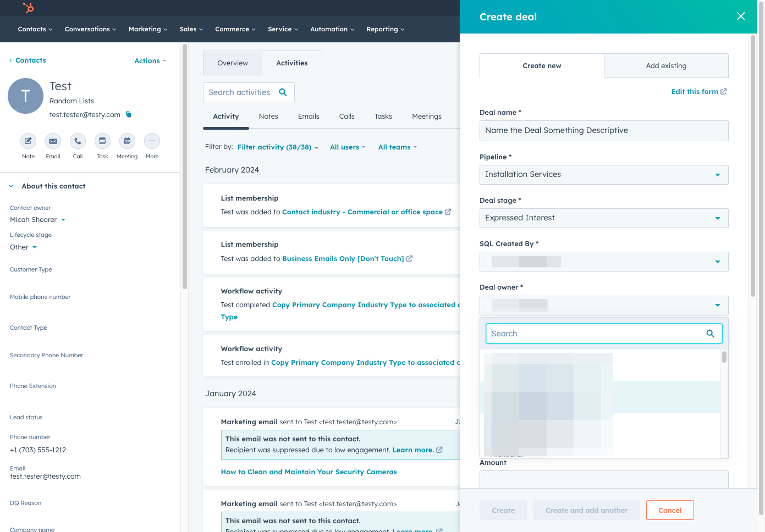Collapse the About this contact section
The height and width of the screenshot is (532, 765).
click(x=11, y=186)
